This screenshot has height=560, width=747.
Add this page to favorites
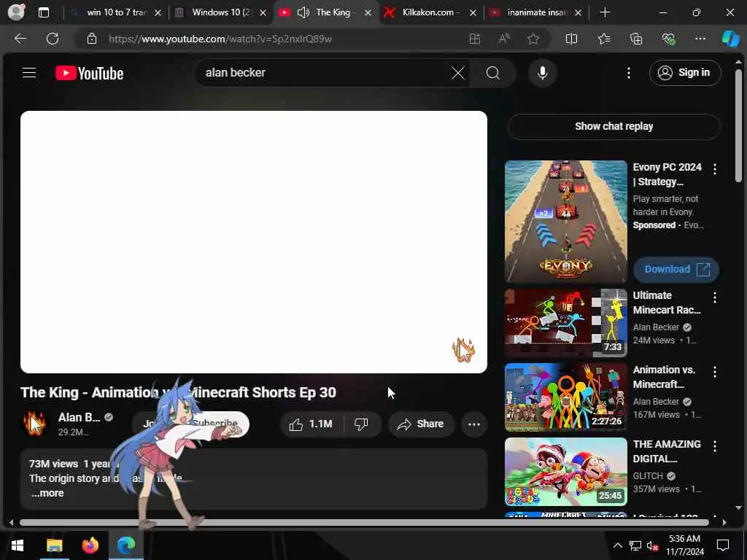point(533,39)
